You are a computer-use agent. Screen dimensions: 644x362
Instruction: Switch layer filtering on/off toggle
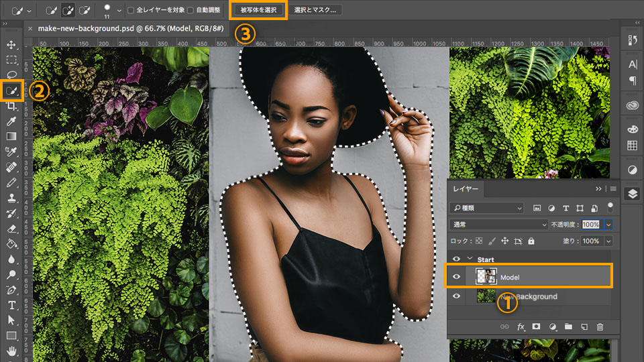(610, 207)
